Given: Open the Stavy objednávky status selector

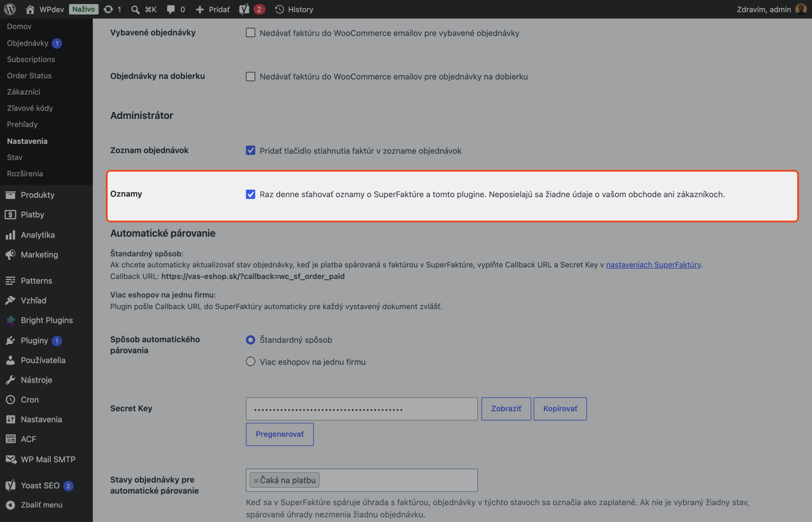Looking at the screenshot, I should 362,480.
